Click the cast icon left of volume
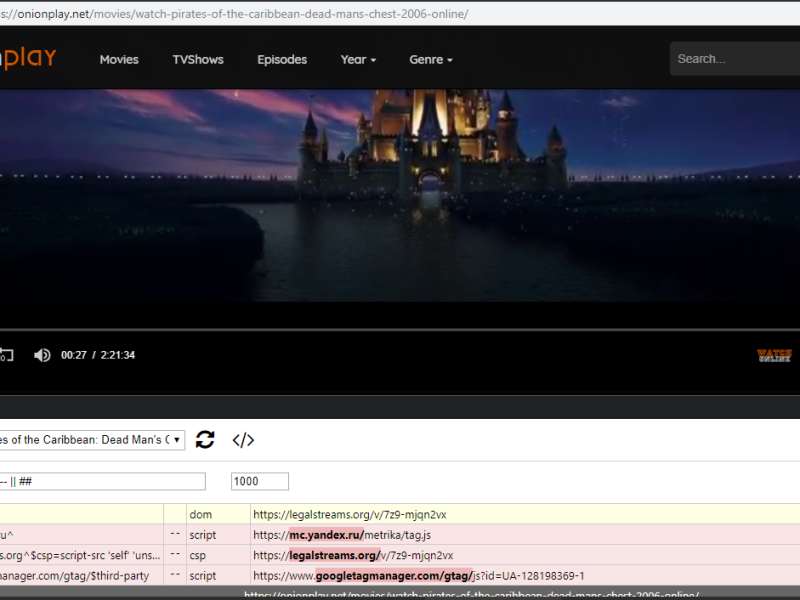This screenshot has height=600, width=800. [6, 355]
